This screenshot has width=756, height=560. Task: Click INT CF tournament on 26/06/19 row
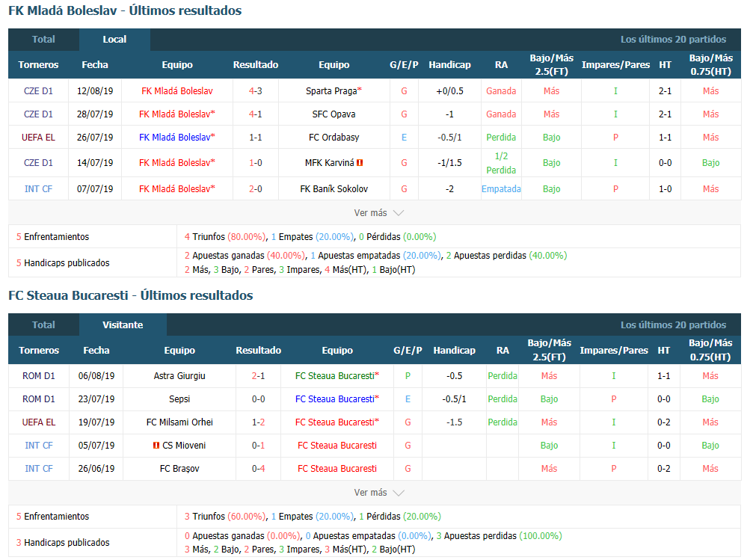[x=39, y=469]
